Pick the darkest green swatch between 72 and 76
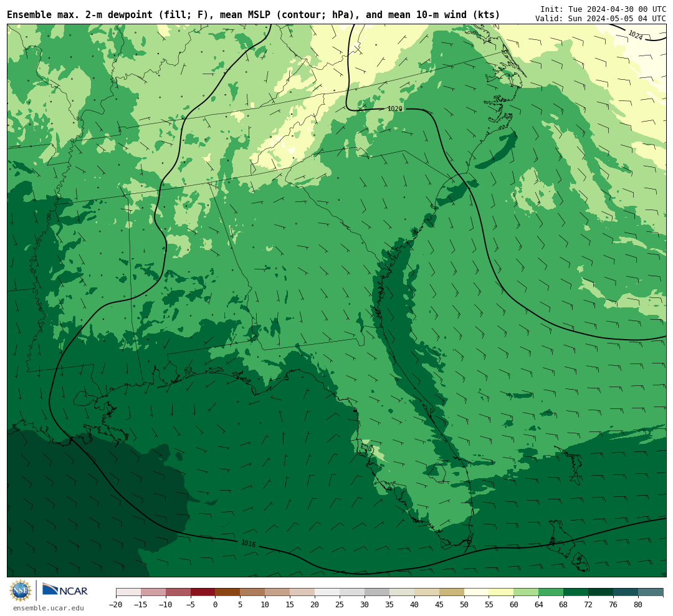The width and height of the screenshot is (673, 616). [x=601, y=592]
